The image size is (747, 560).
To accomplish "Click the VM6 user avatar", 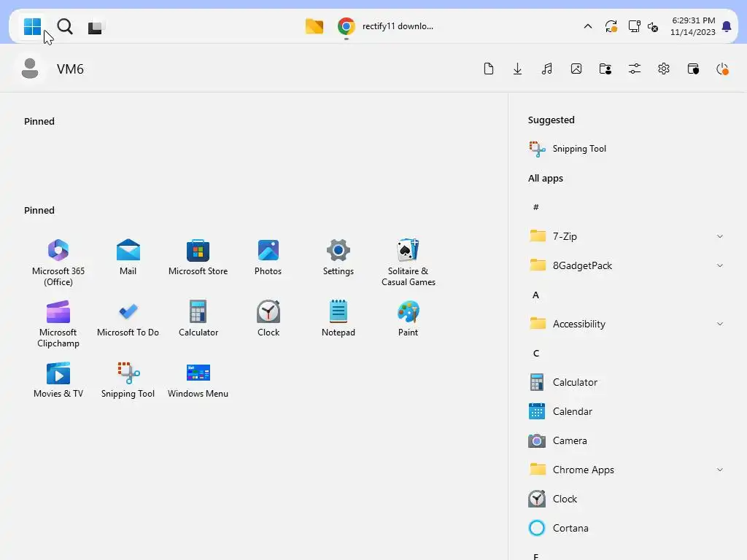I will pos(30,69).
